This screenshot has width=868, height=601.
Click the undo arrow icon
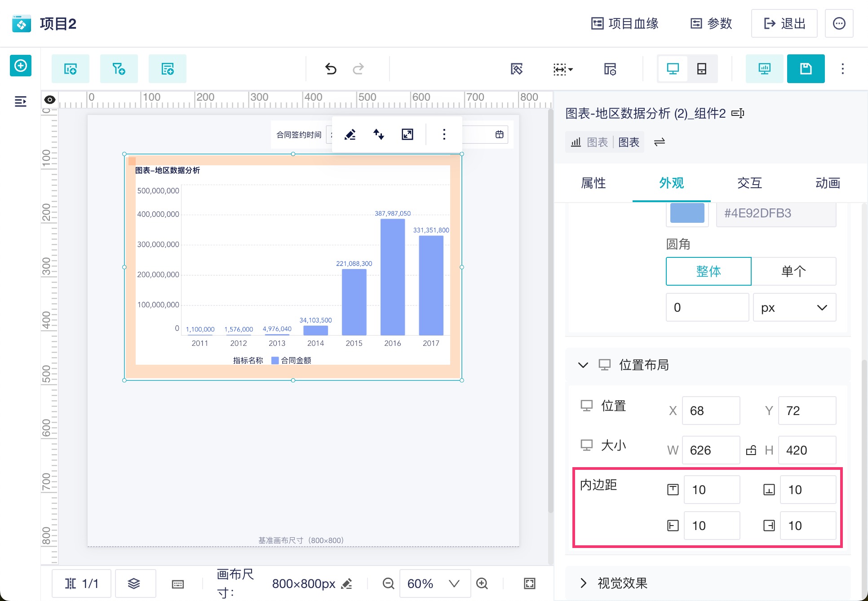coord(331,69)
